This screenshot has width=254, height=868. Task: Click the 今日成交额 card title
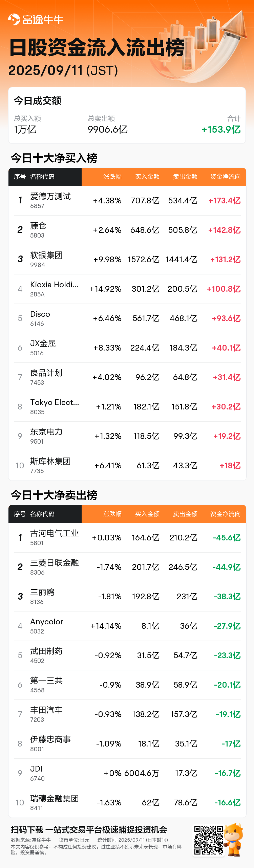38,101
